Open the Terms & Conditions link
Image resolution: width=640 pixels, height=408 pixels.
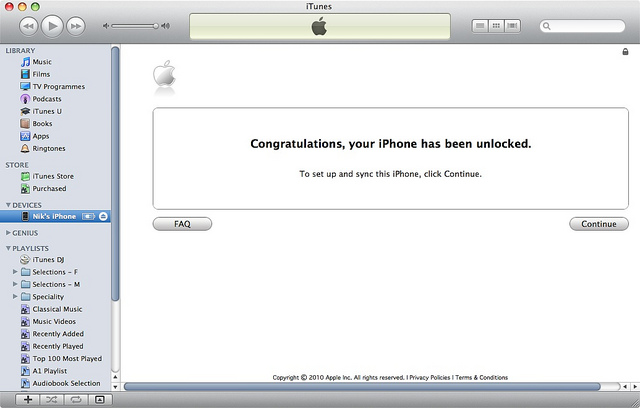[x=482, y=378]
